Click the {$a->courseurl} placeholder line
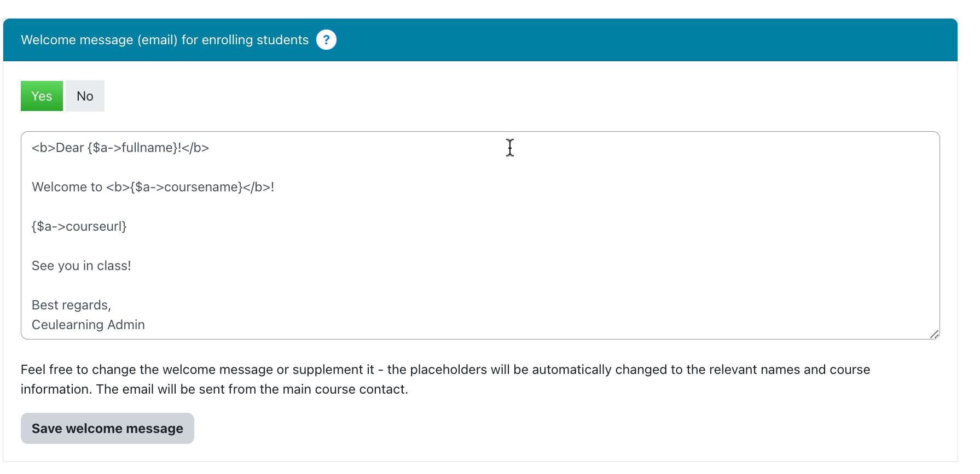The height and width of the screenshot is (474, 980). pyautogui.click(x=79, y=226)
